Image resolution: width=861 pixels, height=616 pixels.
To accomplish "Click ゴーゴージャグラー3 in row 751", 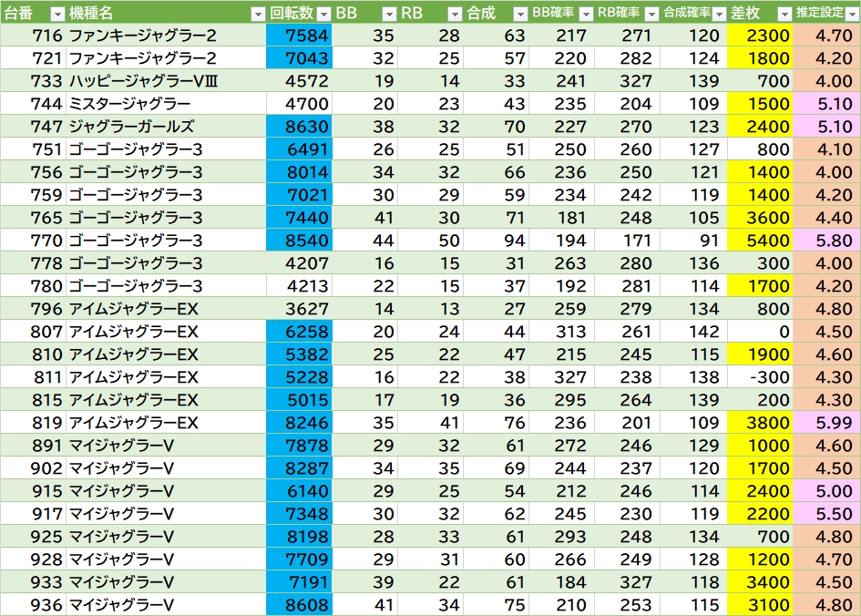I will coord(167,149).
